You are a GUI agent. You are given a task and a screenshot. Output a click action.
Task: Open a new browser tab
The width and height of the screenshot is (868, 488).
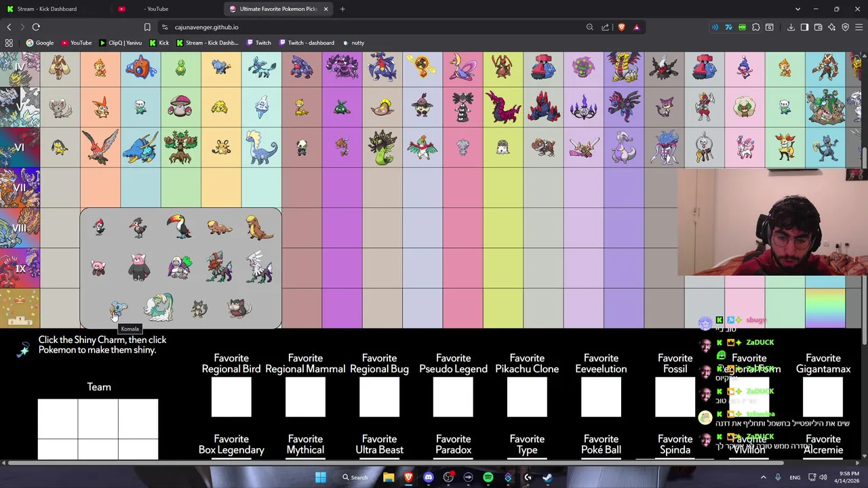point(342,9)
